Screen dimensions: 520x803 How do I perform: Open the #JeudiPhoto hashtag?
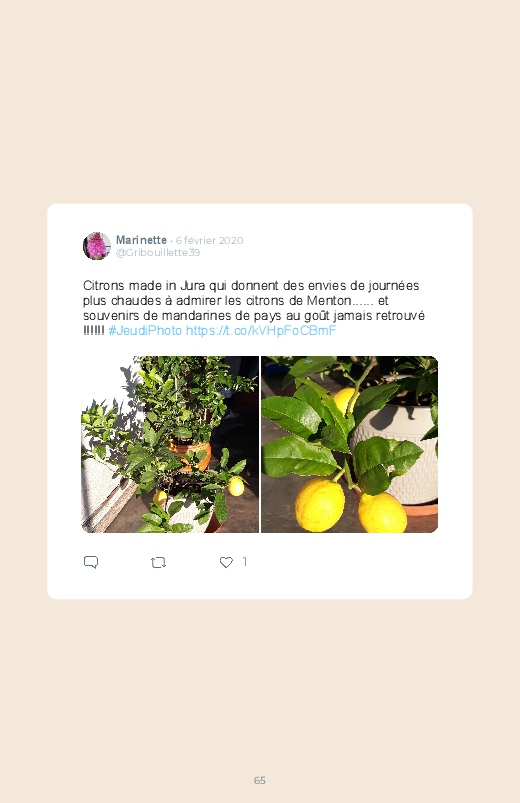coord(145,331)
